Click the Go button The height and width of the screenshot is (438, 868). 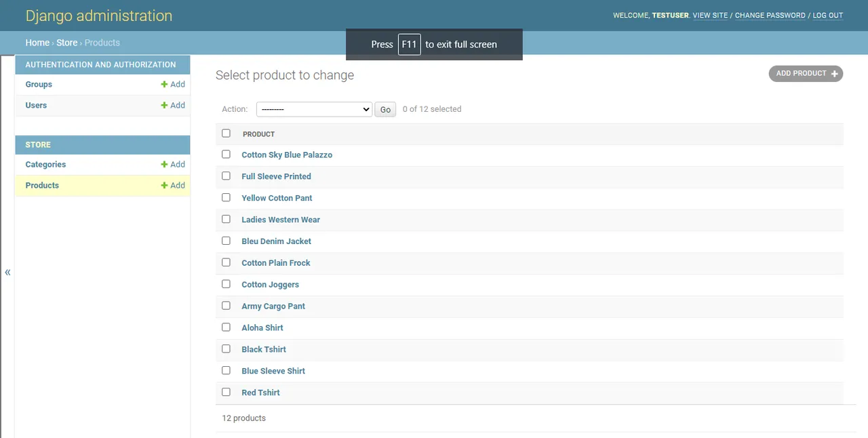[x=385, y=109]
